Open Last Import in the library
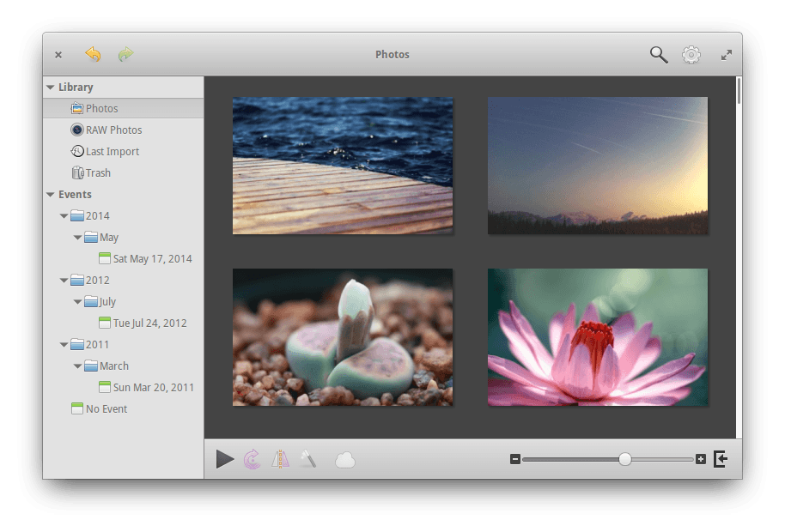The image size is (785, 532). [x=112, y=152]
